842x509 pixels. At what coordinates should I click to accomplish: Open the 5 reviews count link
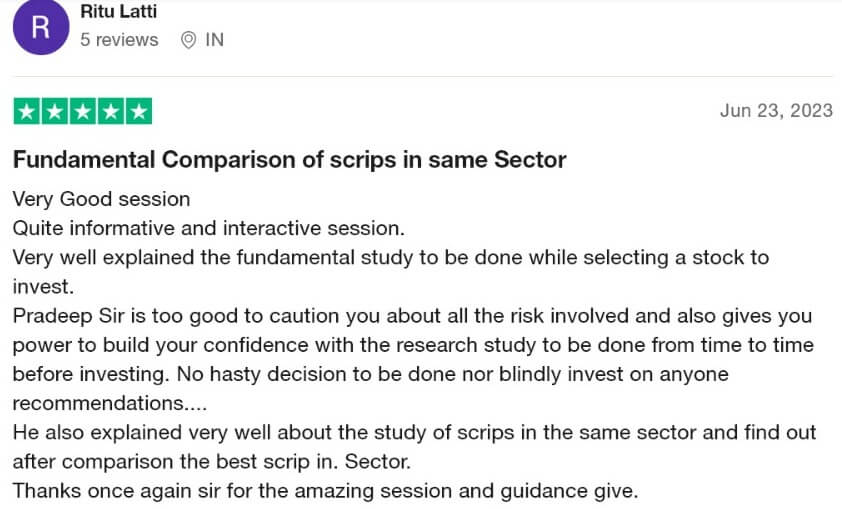119,40
